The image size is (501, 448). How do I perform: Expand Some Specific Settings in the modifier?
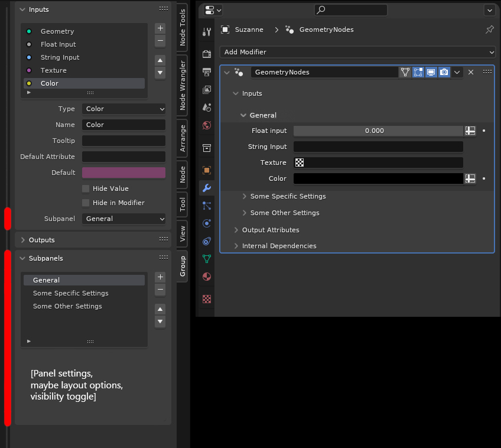click(245, 196)
